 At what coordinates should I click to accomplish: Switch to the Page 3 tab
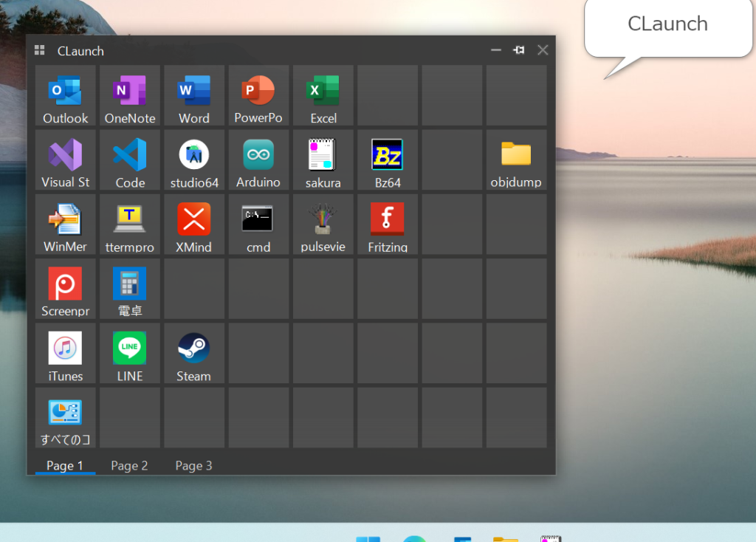point(193,465)
